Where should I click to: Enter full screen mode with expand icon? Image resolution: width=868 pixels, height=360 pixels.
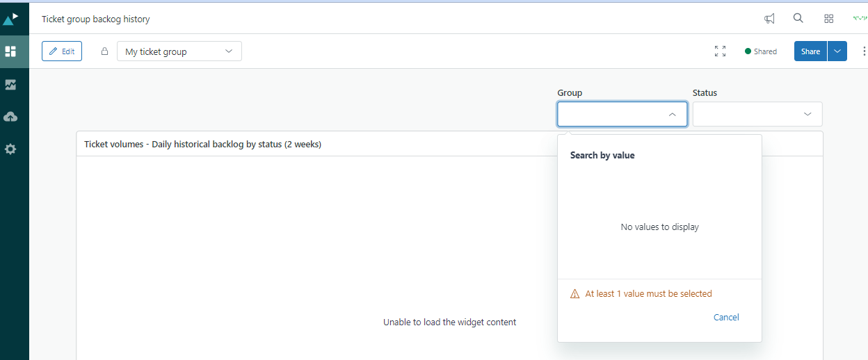pos(720,51)
